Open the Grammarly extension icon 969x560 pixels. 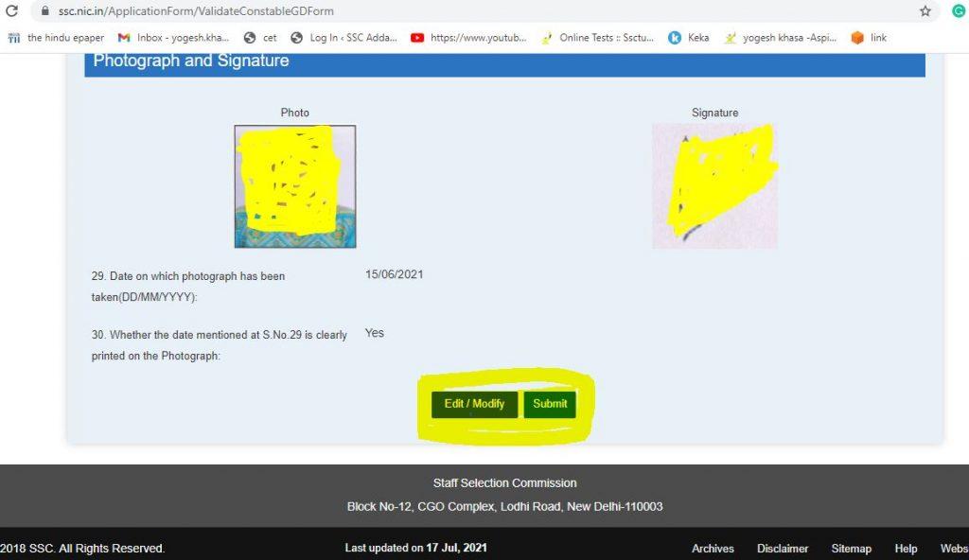pyautogui.click(x=960, y=10)
